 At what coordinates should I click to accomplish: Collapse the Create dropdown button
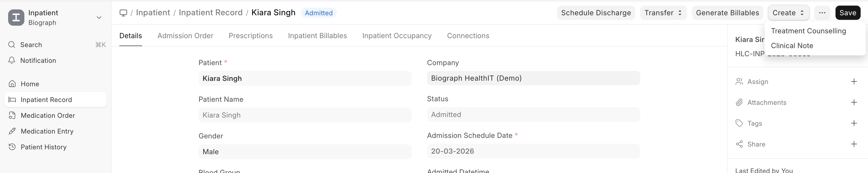[788, 13]
